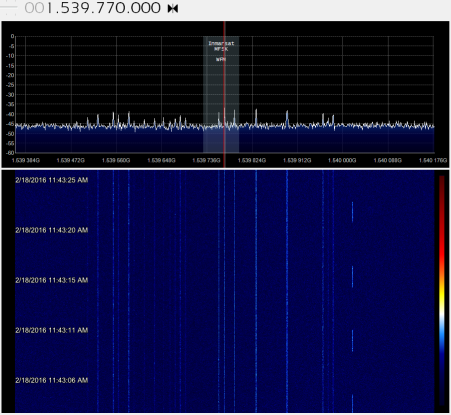Click the 1.539 648G frequency axis label

point(161,160)
